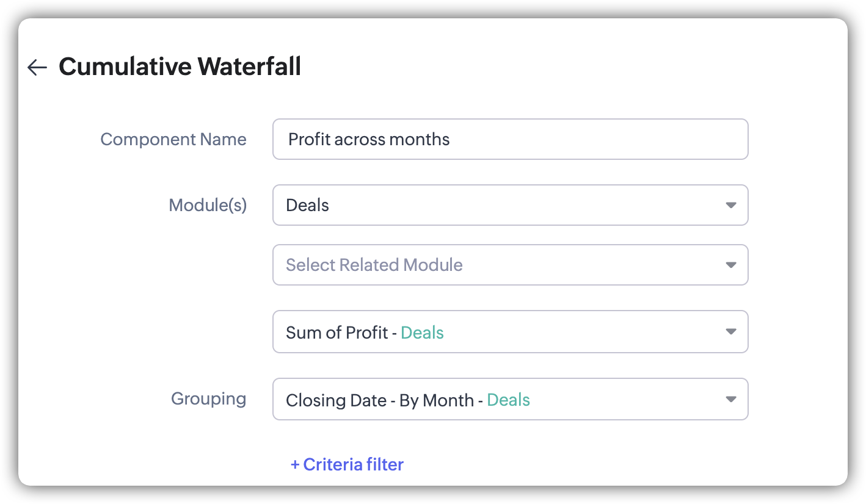Click the caret icon in Closing Date grouping field
The width and height of the screenshot is (866, 504).
point(730,400)
